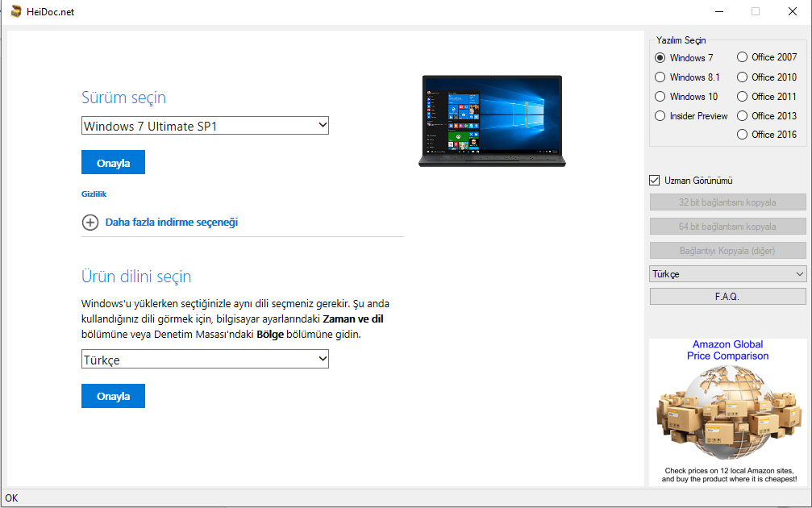The width and height of the screenshot is (812, 508).
Task: Confirm edition with the first Onayla button
Action: (113, 163)
